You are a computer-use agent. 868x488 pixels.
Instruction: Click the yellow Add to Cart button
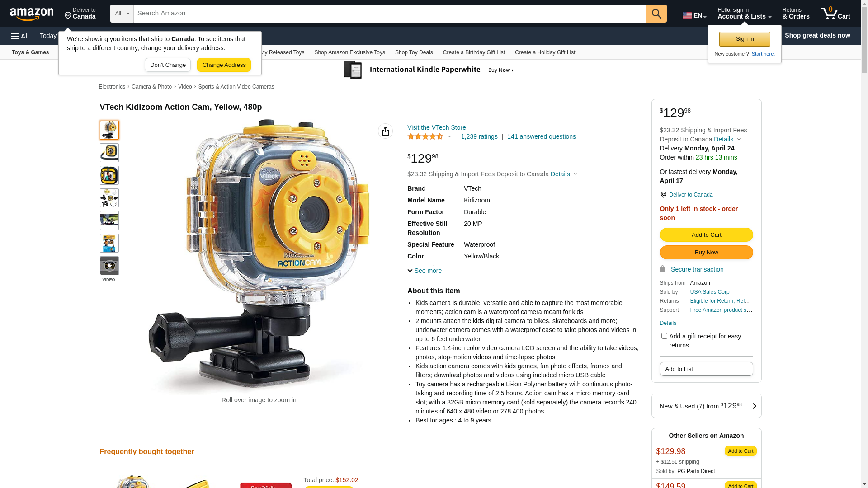706,235
